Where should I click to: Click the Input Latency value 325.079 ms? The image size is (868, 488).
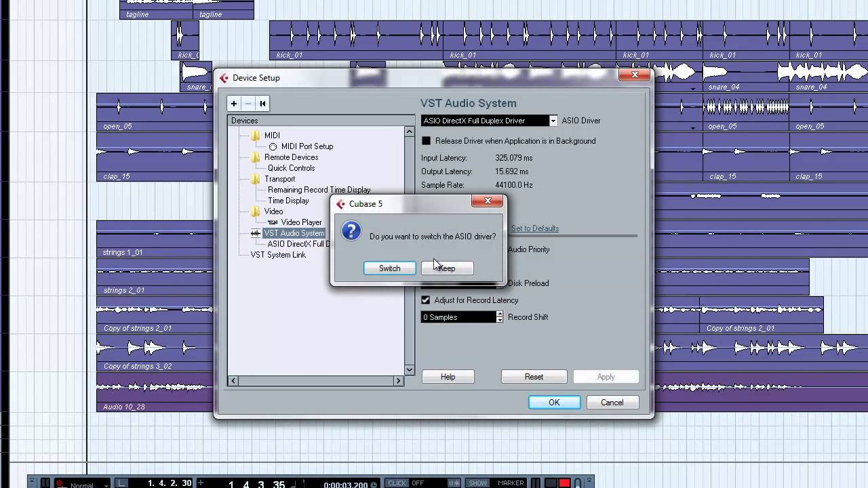(x=514, y=158)
